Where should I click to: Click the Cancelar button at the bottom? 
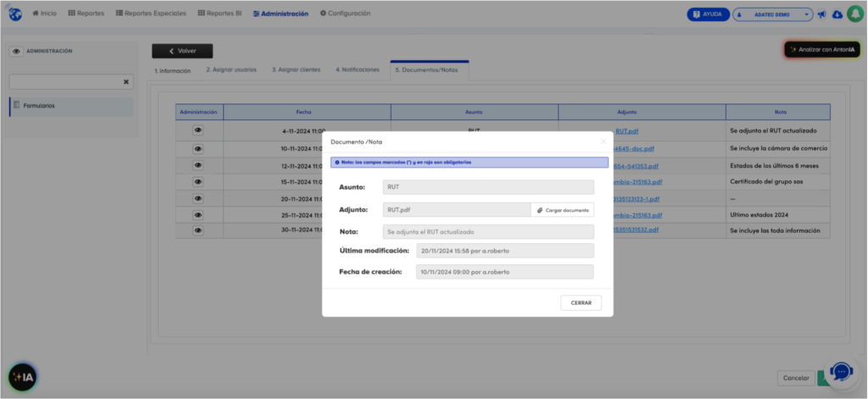pos(796,378)
